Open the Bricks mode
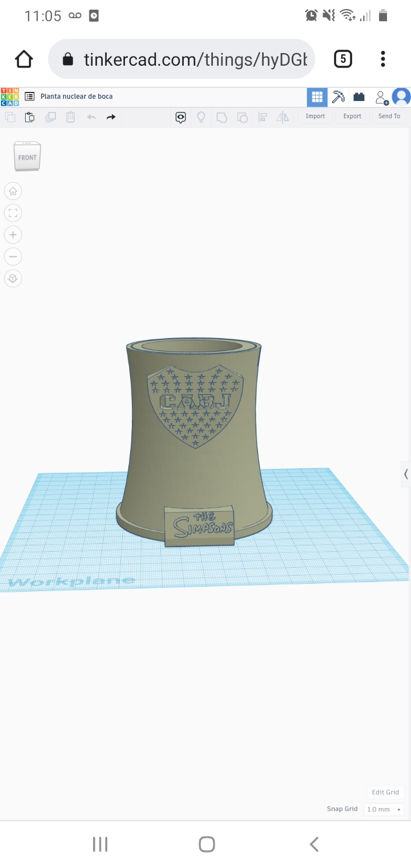This screenshot has width=411, height=868. 359,97
